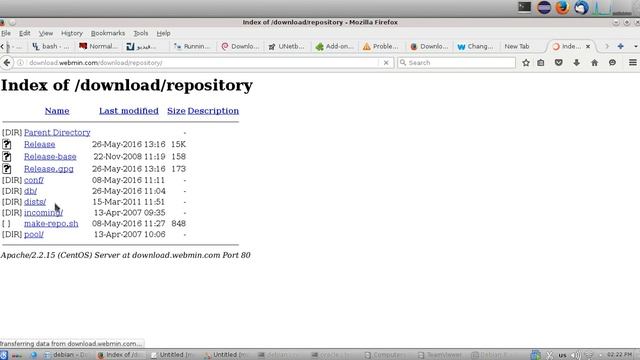The width and height of the screenshot is (640, 360).
Task: Close the Index of tab
Action: [588, 47]
